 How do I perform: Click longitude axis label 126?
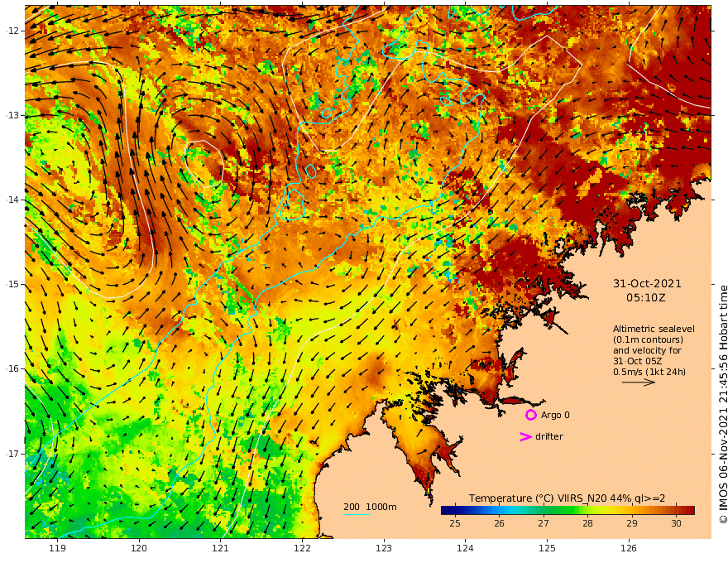click(x=629, y=548)
